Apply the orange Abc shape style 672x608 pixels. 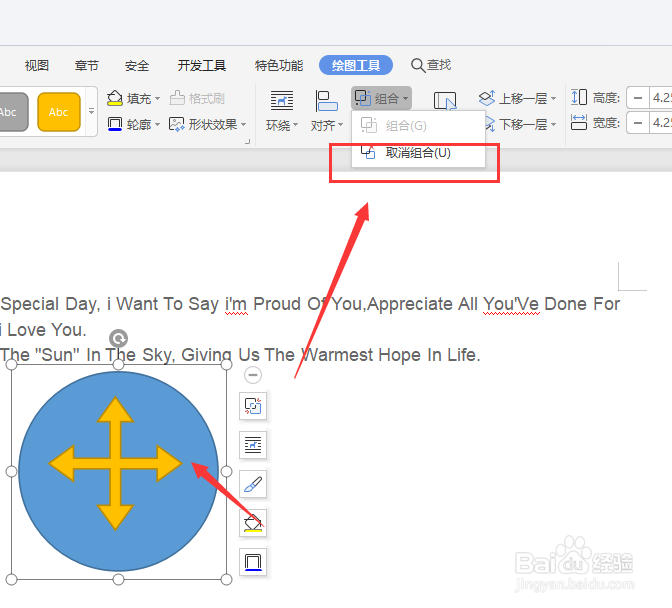(x=59, y=112)
